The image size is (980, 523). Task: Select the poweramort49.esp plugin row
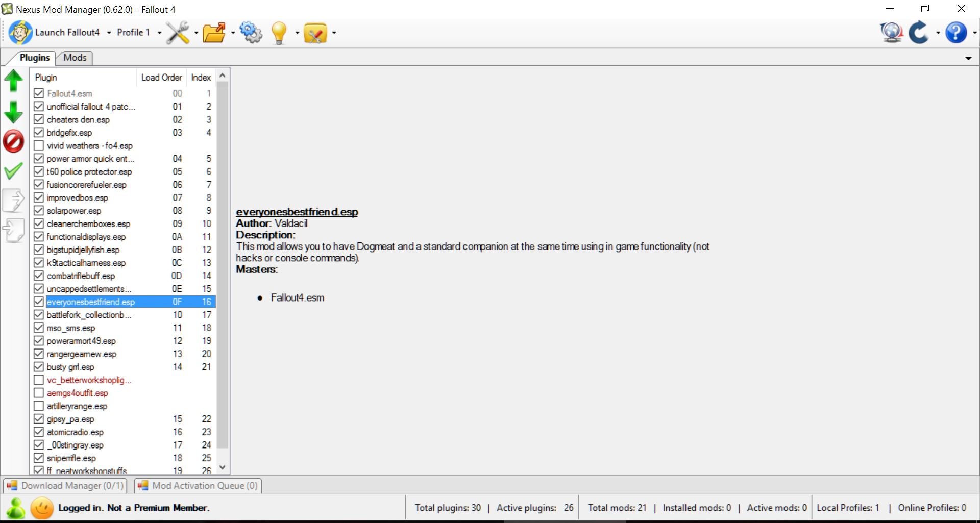pyautogui.click(x=124, y=341)
